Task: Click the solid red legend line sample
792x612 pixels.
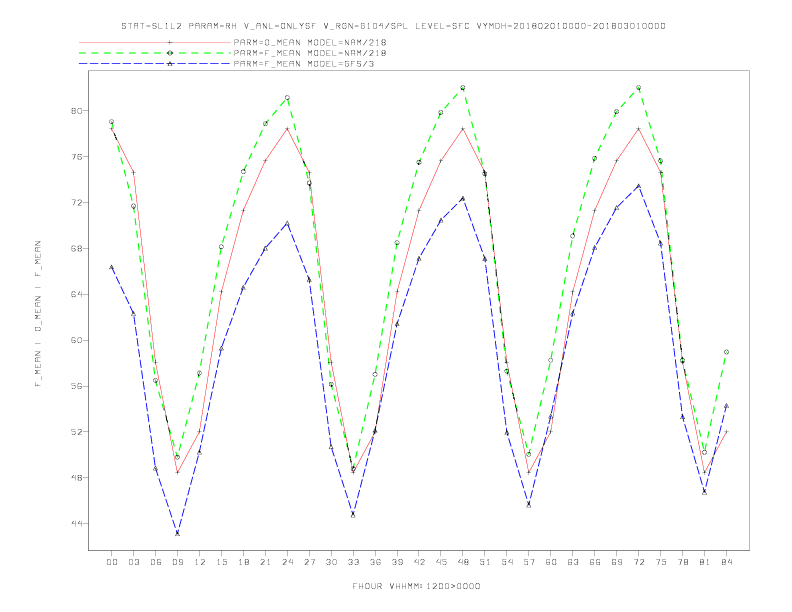Action: coord(155,42)
